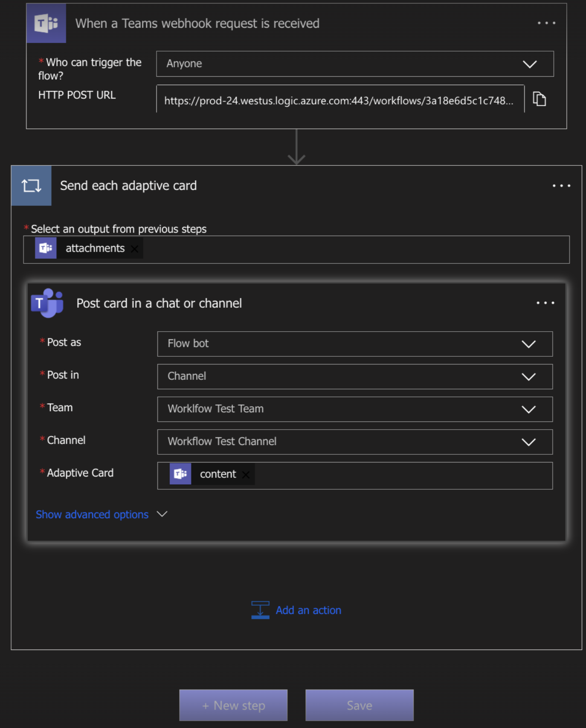Viewport: 586px width, 728px height.
Task: Remove the content token from Adaptive Card
Action: coord(246,475)
